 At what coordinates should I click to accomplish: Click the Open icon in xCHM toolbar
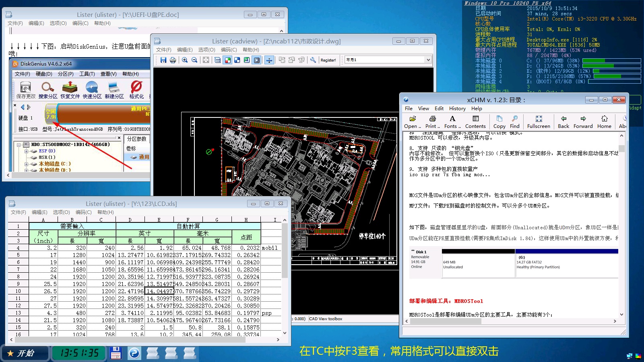(x=413, y=122)
